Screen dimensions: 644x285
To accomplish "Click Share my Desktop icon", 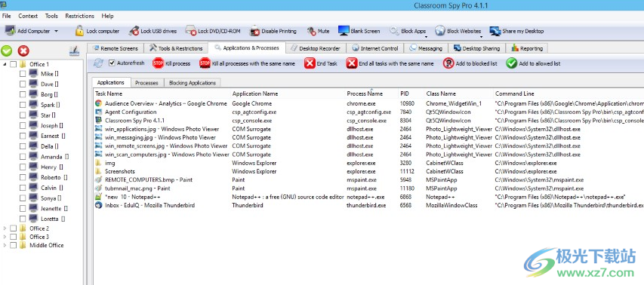I will click(x=495, y=31).
